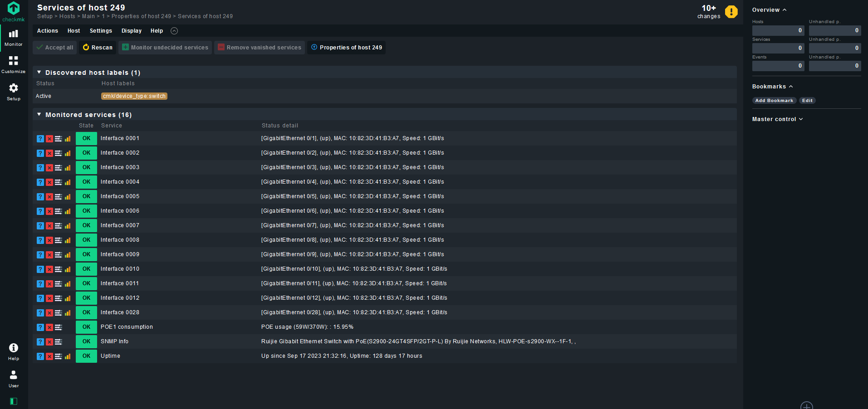View metrics graph for the Uptime service
The height and width of the screenshot is (409, 868).
[x=68, y=356]
